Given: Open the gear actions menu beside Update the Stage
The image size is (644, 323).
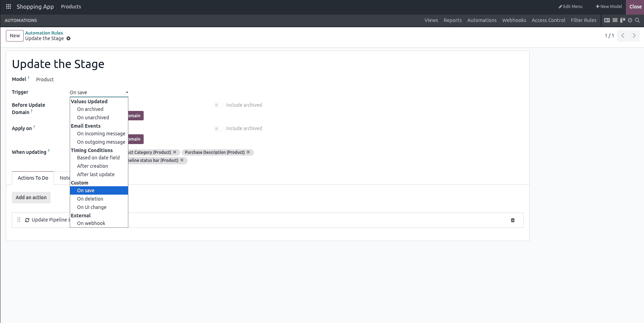Looking at the screenshot, I should [68, 38].
